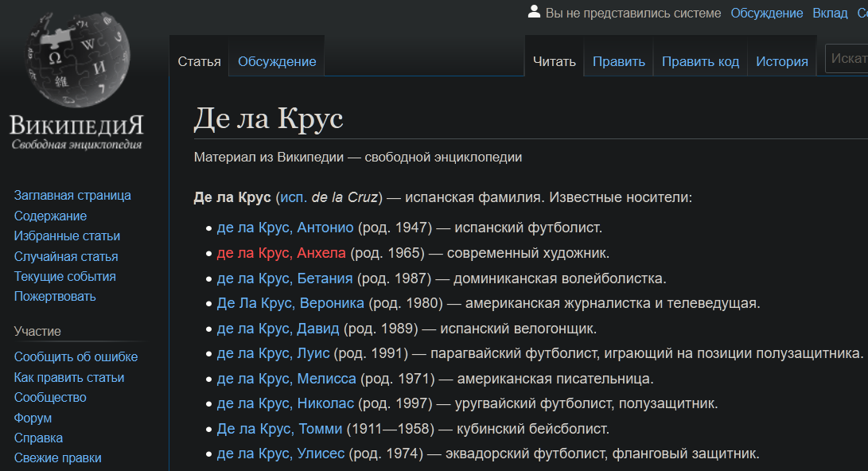Click in the search input field
Screen dimensions: 868x471
847,59
